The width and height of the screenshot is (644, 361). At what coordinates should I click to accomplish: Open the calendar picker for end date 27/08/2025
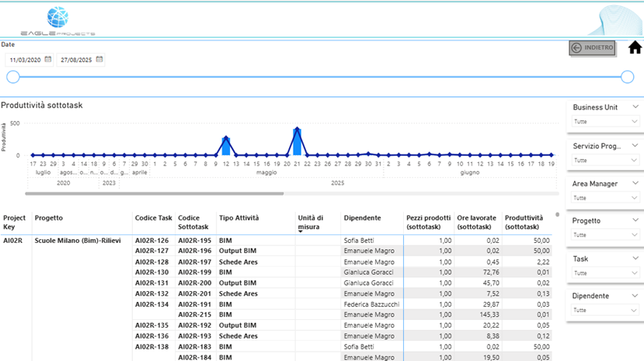tap(99, 60)
